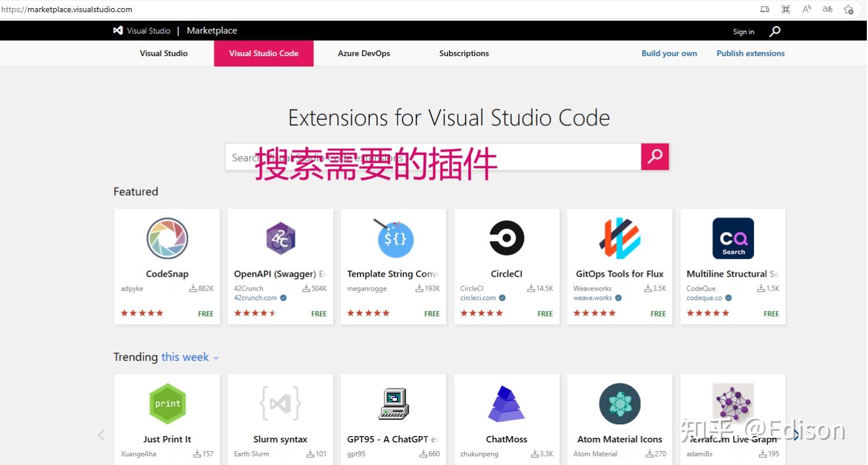Click the right carousel arrow in Trending section
868x465 pixels.
click(796, 434)
